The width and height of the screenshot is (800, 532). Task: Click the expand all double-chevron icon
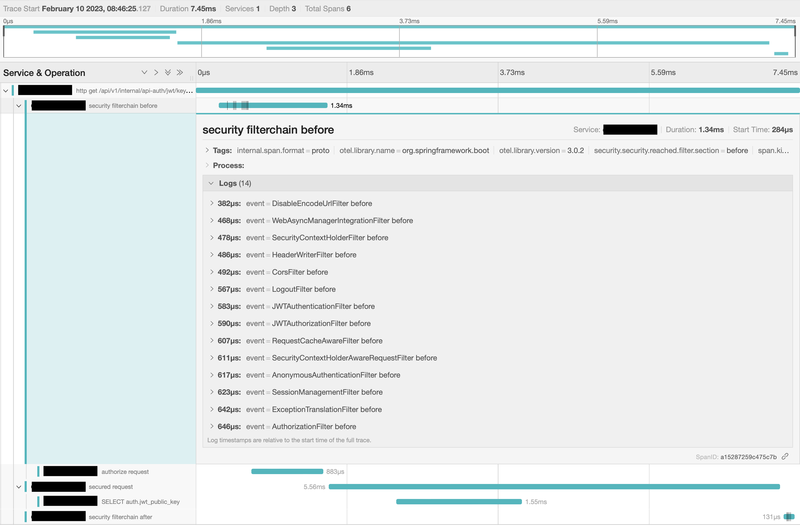click(168, 72)
